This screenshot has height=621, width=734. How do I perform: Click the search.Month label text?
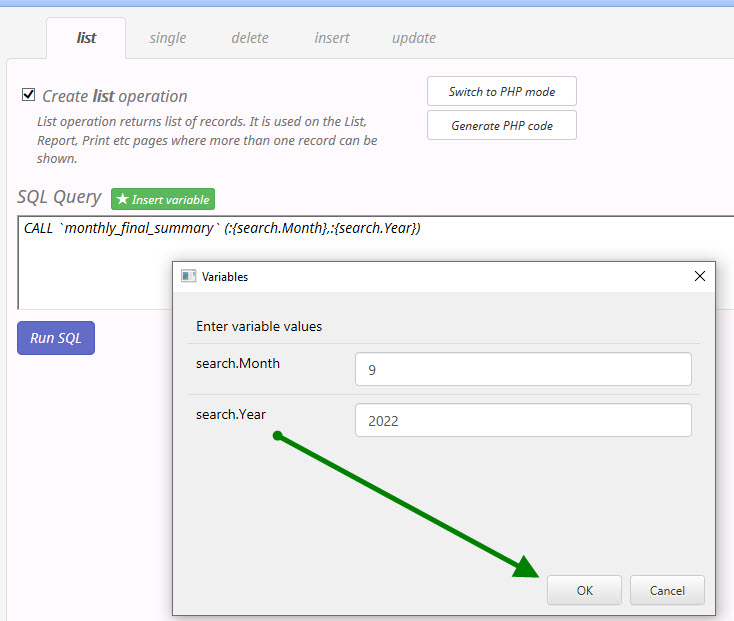238,363
